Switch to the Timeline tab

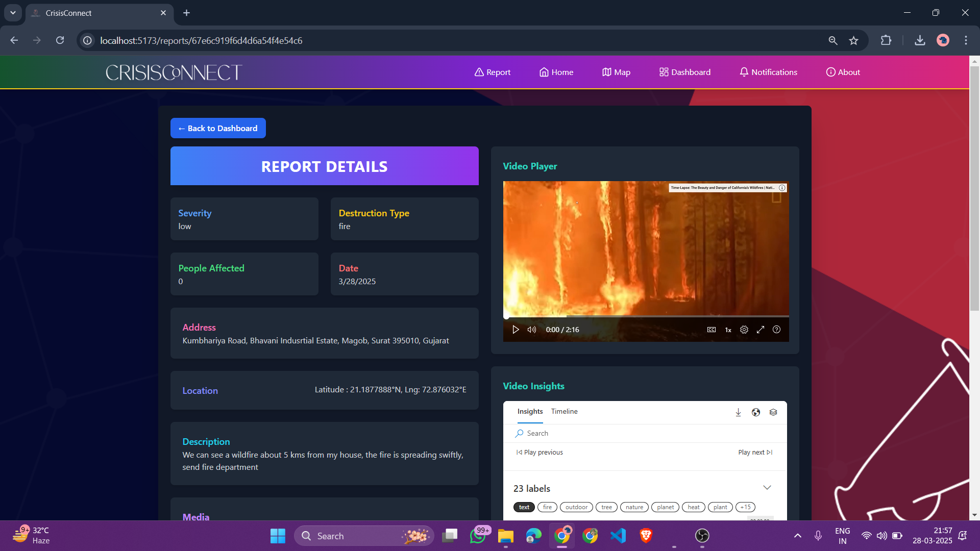pos(564,411)
